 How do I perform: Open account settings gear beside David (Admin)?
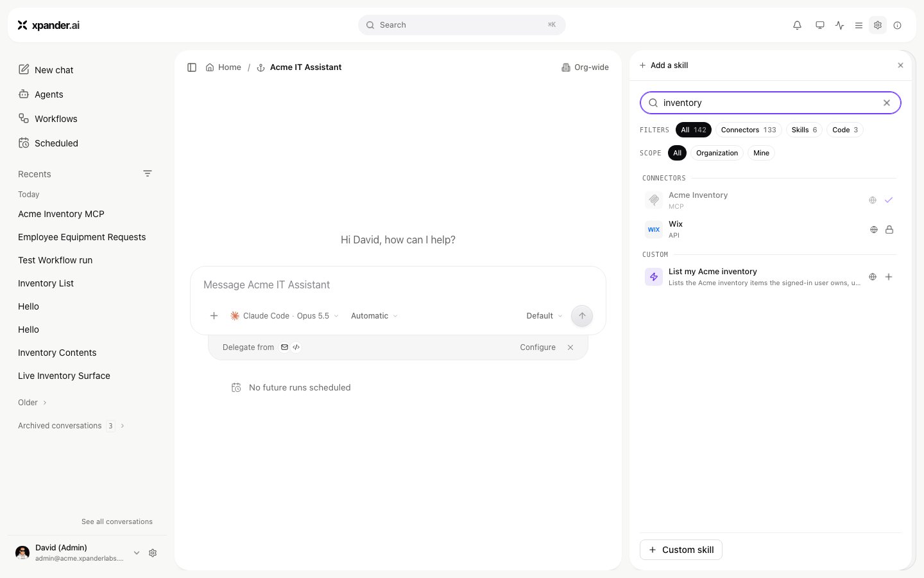pyautogui.click(x=153, y=553)
